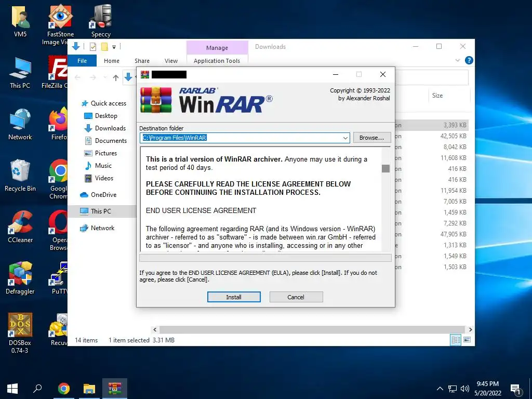532x399 pixels.
Task: Click New folder quick access toolbar icon
Action: point(104,47)
